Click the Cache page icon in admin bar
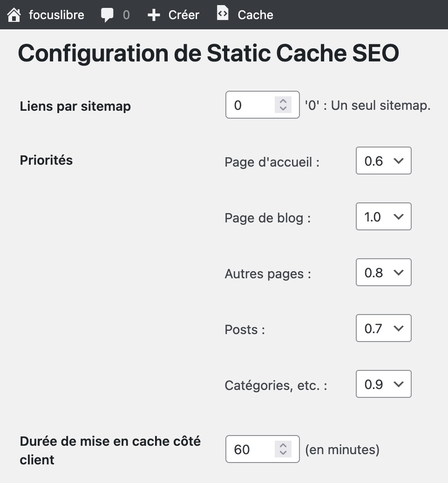This screenshot has height=483, width=448. click(x=223, y=13)
